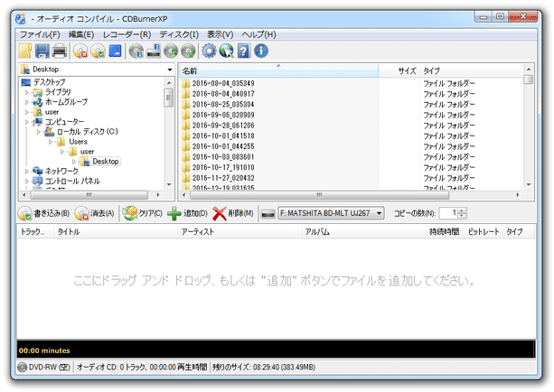Click the 追加(D) add button

click(187, 213)
